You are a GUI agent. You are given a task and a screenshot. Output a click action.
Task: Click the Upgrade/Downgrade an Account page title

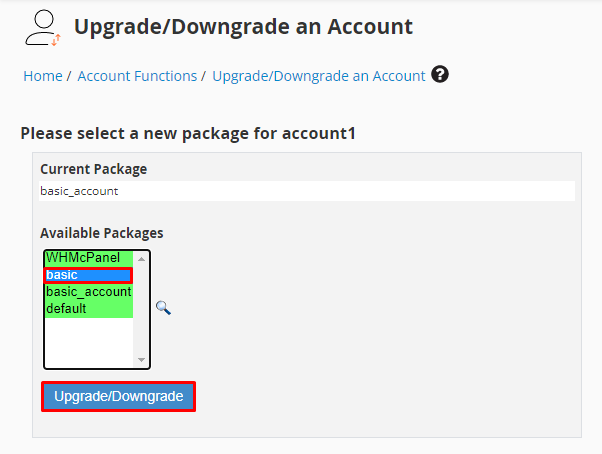pyautogui.click(x=243, y=27)
